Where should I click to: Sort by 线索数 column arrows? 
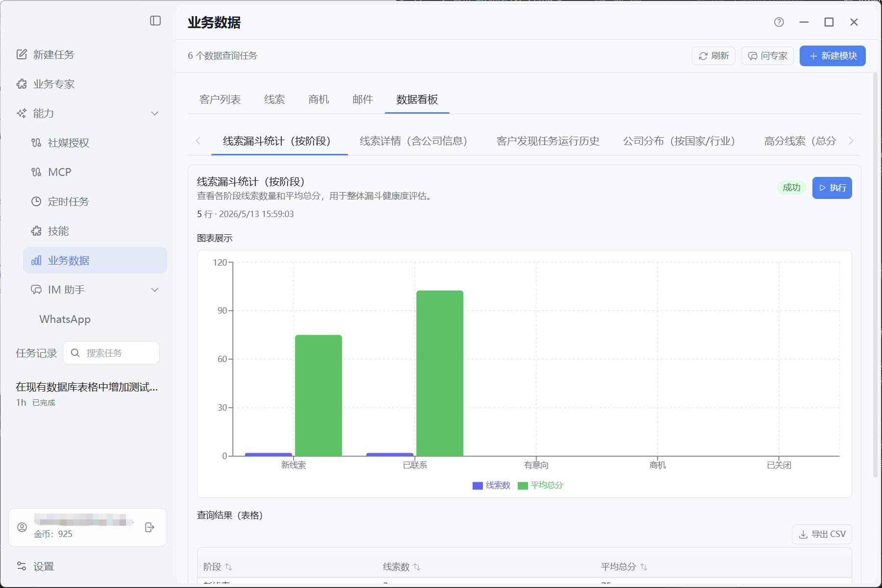417,567
